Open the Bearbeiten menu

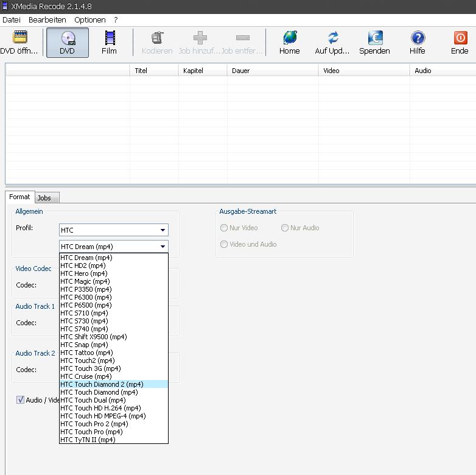47,20
